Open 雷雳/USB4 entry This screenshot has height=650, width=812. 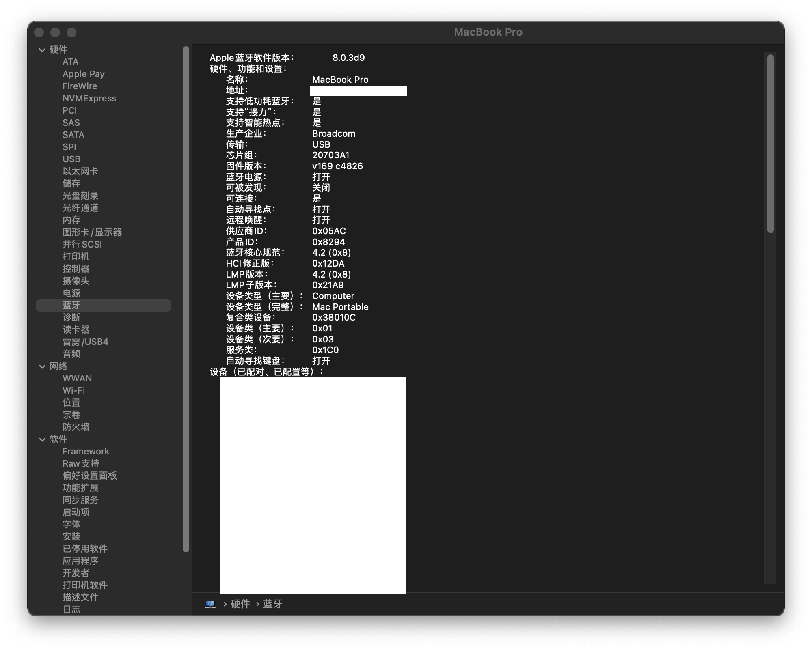pos(86,342)
